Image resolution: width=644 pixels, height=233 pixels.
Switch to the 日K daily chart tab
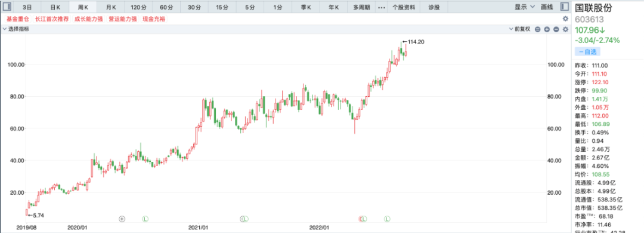(x=55, y=7)
